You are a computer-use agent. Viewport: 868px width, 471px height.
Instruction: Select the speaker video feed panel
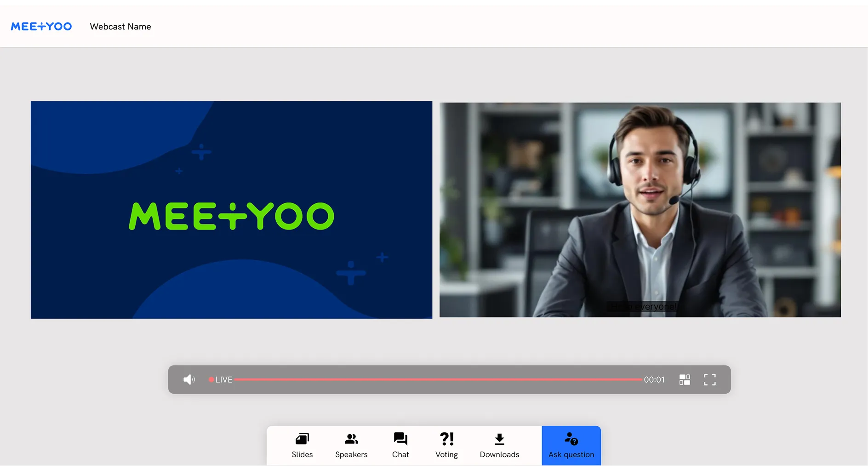pyautogui.click(x=640, y=210)
